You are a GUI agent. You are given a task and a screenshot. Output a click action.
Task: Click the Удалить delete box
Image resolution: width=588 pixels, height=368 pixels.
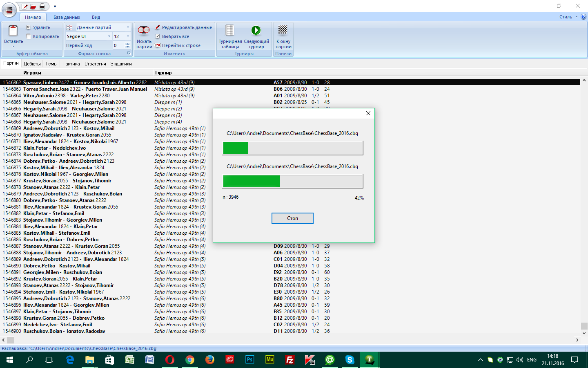click(29, 27)
